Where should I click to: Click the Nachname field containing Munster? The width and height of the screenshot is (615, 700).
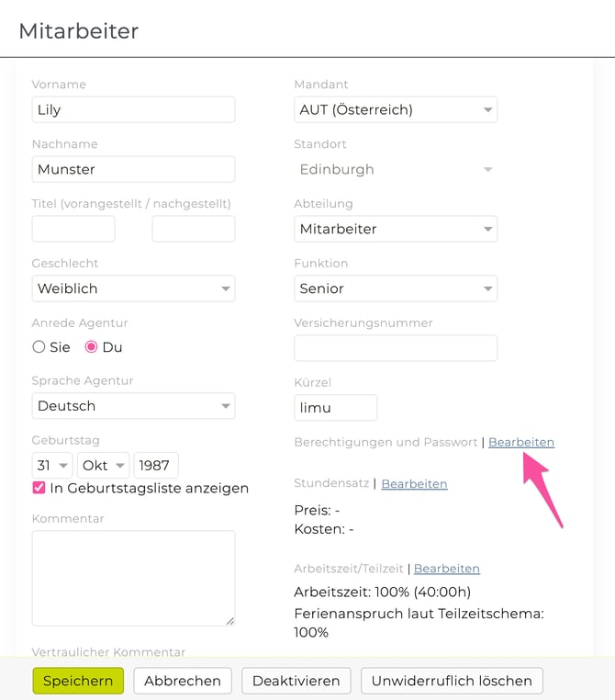[133, 169]
